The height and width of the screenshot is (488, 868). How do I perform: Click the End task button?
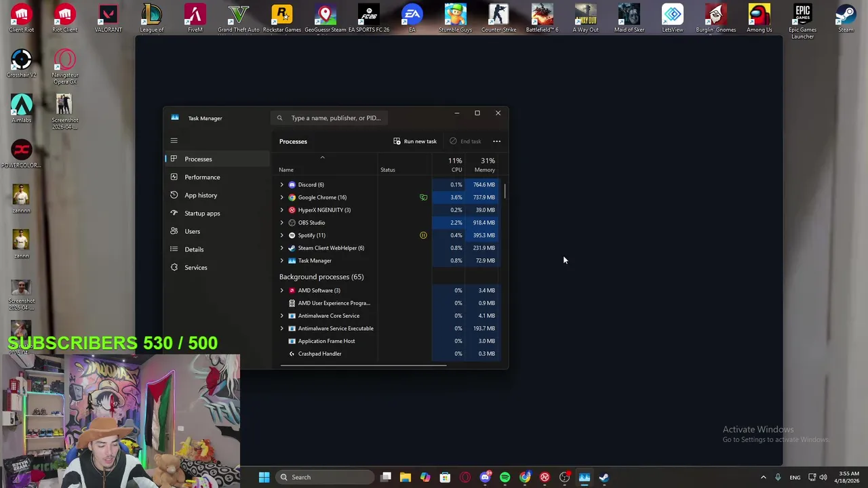click(465, 141)
